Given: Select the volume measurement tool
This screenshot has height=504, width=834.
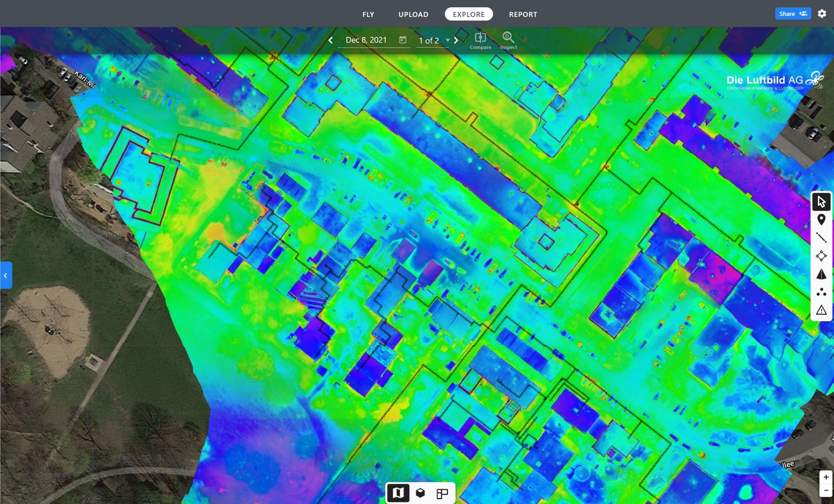Looking at the screenshot, I should (821, 274).
